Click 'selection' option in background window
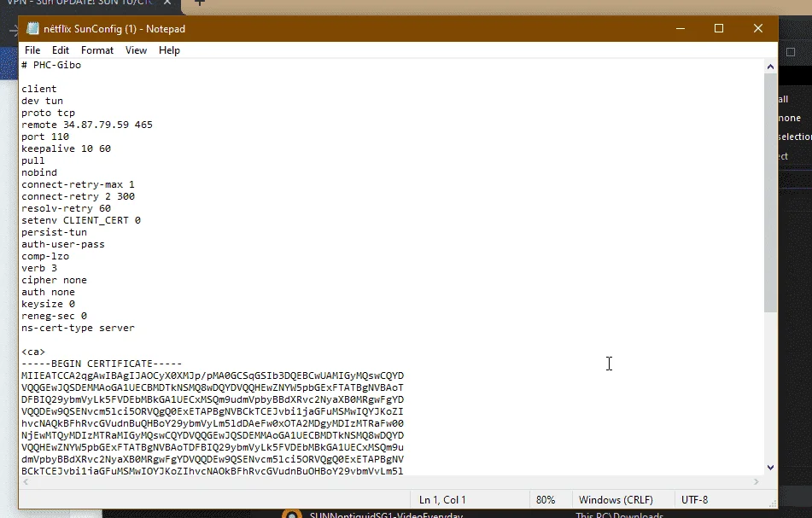This screenshot has width=812, height=518. (795, 137)
